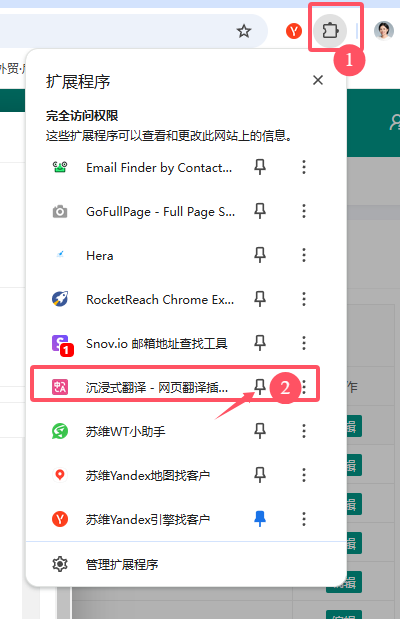Unpin 苏维Yandex引擎找客户 from toolbar
The width and height of the screenshot is (400, 619).
click(x=259, y=519)
